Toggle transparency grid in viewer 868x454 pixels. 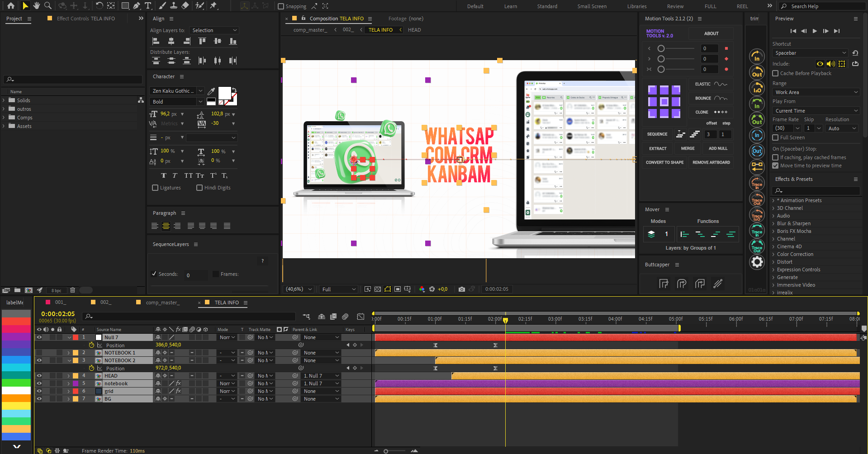click(x=378, y=289)
